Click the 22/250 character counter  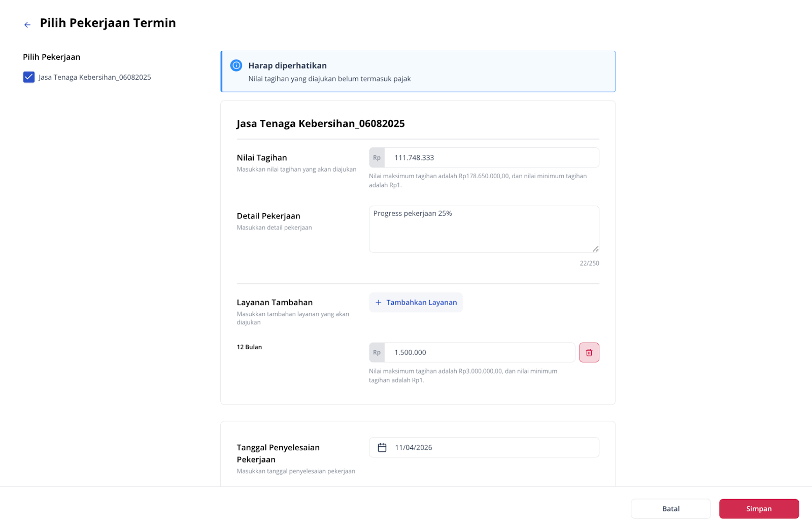pyautogui.click(x=589, y=263)
